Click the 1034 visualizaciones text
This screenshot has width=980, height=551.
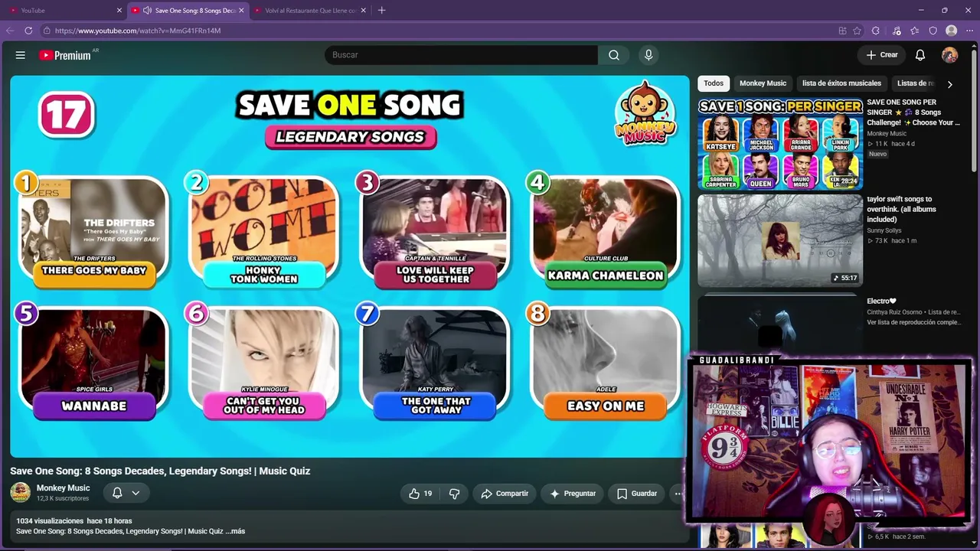pos(50,521)
